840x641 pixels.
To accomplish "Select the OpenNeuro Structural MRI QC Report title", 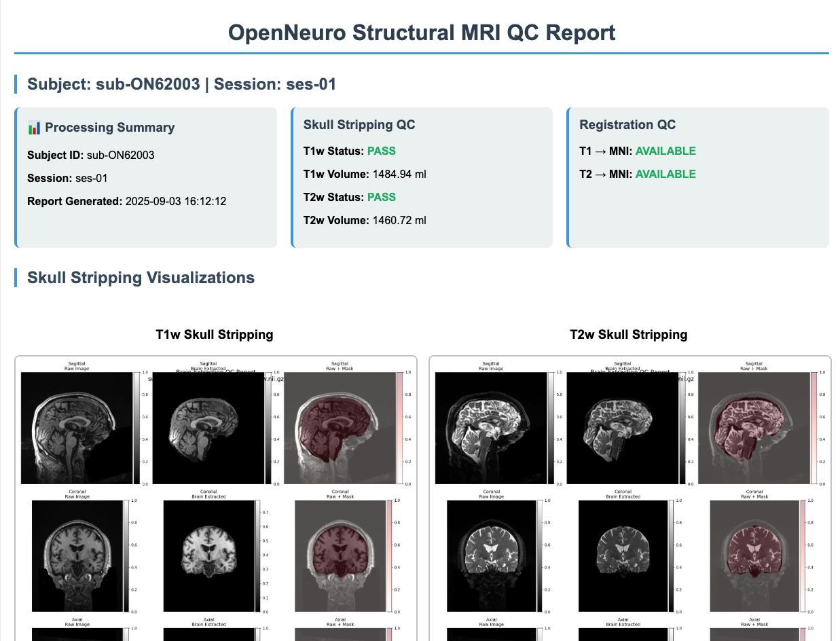I will 422,33.
